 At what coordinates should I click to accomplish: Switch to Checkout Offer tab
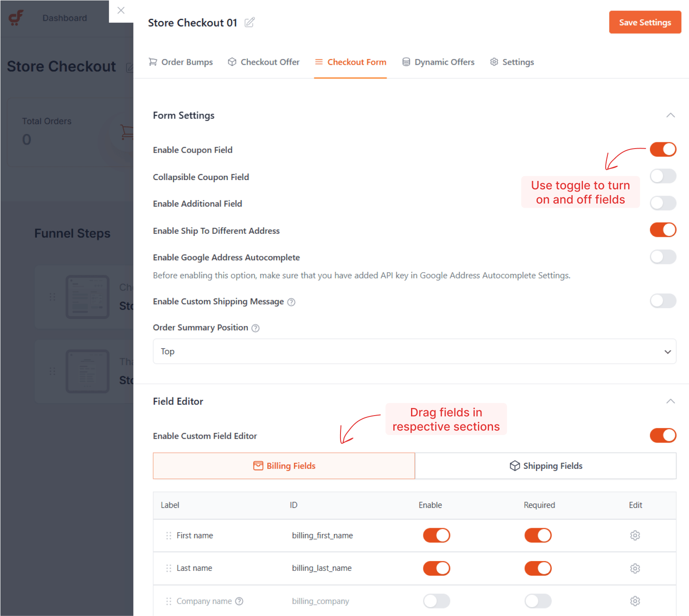pyautogui.click(x=263, y=62)
